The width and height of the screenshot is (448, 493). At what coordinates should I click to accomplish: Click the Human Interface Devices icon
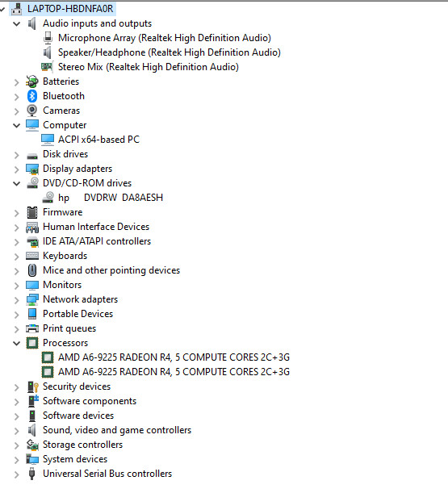pos(32,227)
